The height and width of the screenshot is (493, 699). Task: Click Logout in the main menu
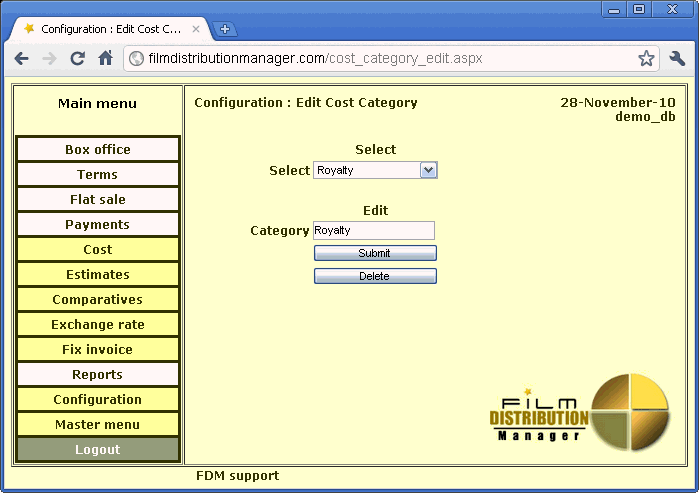point(98,449)
